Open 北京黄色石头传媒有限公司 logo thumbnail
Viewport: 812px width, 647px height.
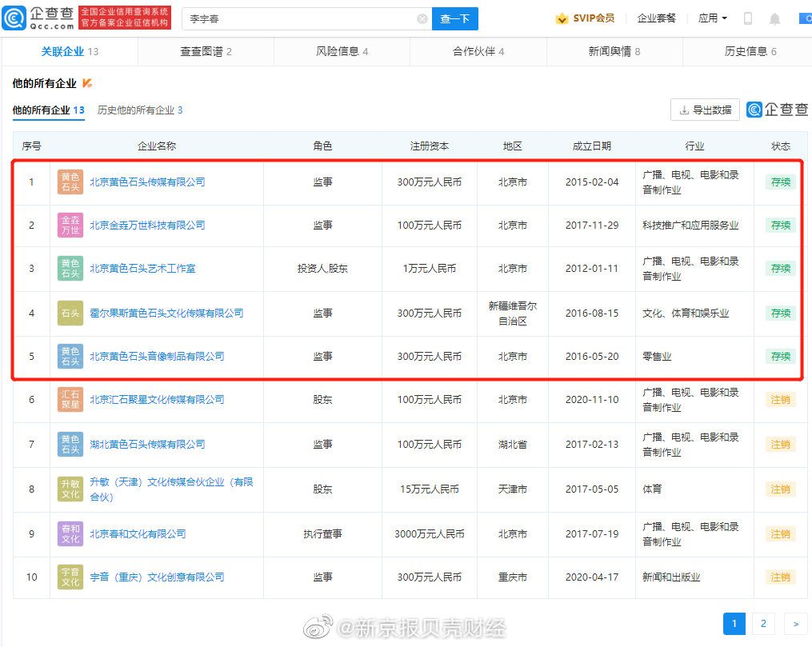(70, 182)
